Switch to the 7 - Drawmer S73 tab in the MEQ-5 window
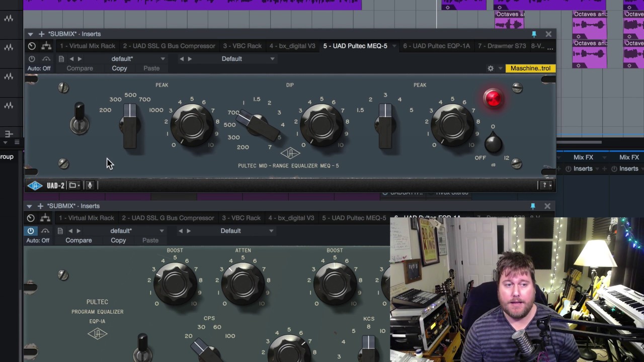 click(502, 46)
